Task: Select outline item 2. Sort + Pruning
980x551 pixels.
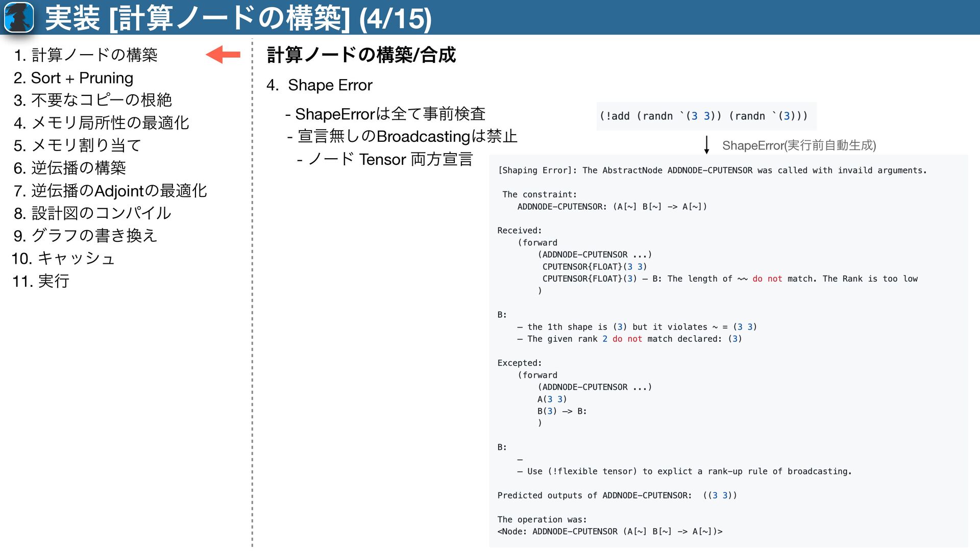Action: [73, 78]
